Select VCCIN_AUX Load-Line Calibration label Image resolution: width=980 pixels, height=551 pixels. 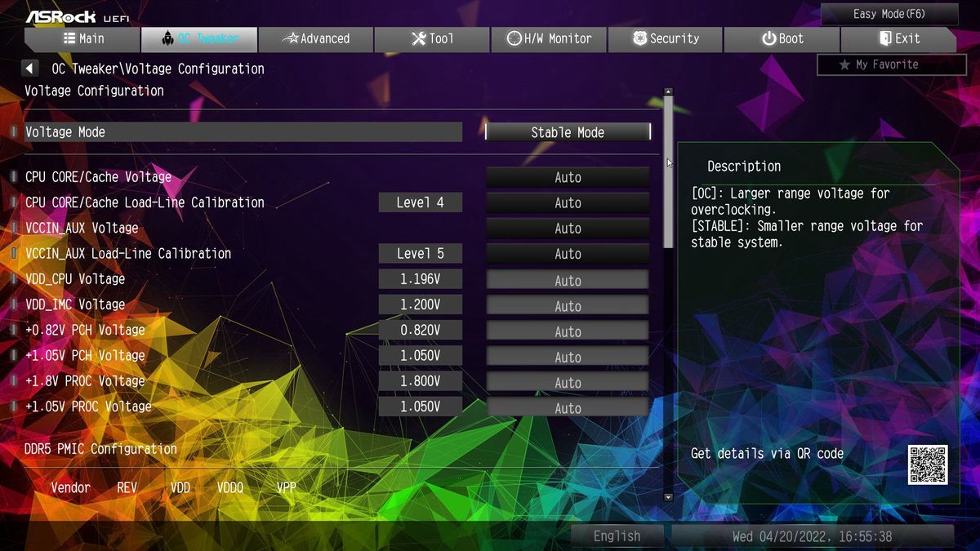(x=128, y=254)
